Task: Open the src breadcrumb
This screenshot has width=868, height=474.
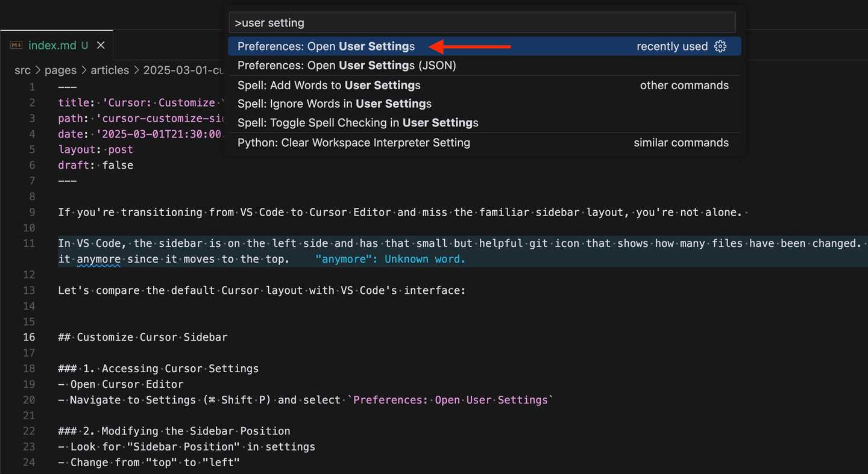Action: point(22,70)
